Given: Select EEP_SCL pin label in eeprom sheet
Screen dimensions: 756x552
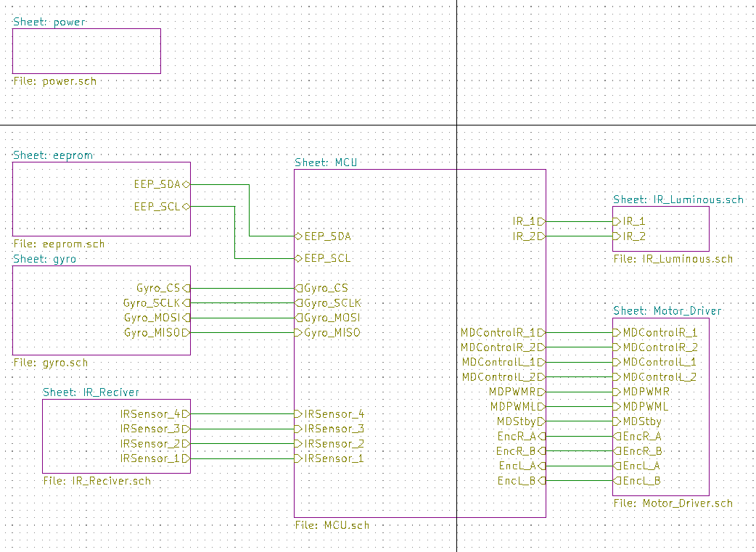Looking at the screenshot, I should (157, 207).
